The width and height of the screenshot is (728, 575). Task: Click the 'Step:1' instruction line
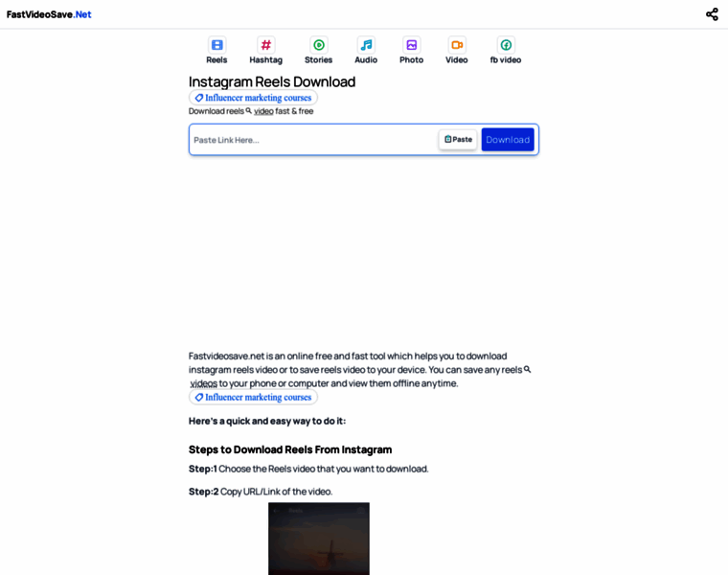tap(308, 469)
